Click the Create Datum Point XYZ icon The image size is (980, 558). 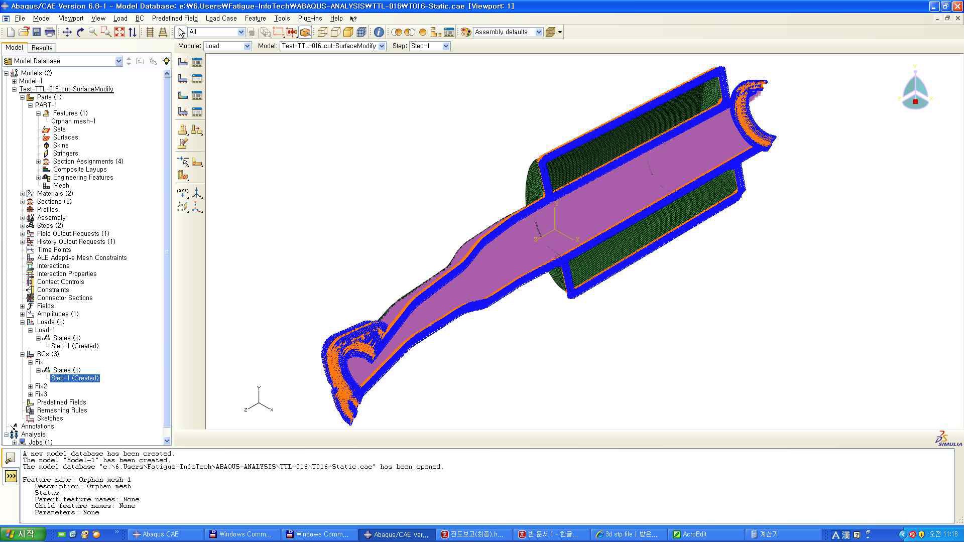pyautogui.click(x=183, y=193)
